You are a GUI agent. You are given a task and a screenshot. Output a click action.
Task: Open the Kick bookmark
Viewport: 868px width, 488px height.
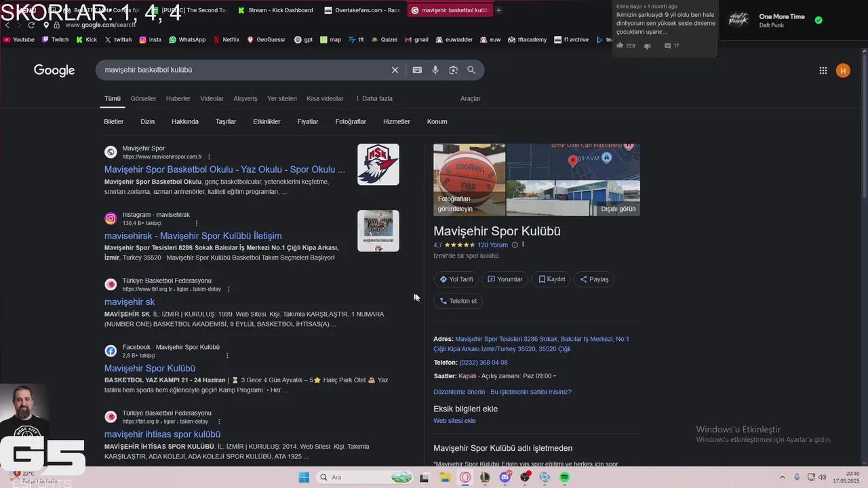pyautogui.click(x=87, y=40)
